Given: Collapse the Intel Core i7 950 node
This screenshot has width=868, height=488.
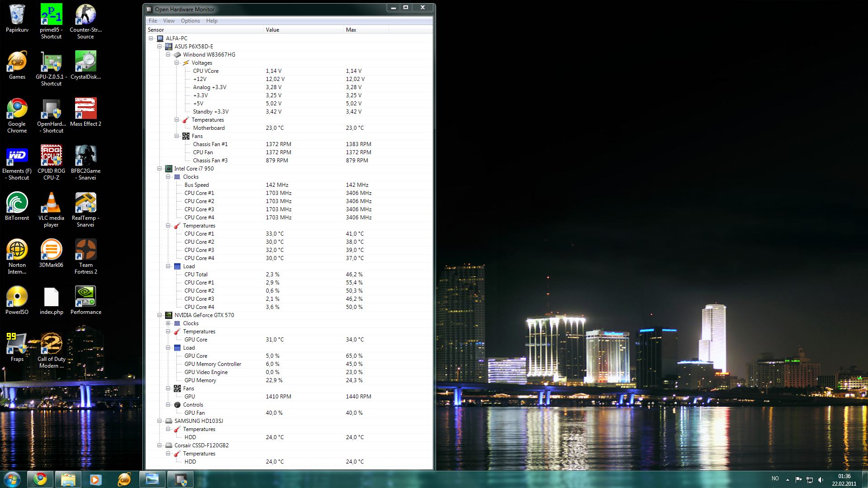Looking at the screenshot, I should (159, 169).
